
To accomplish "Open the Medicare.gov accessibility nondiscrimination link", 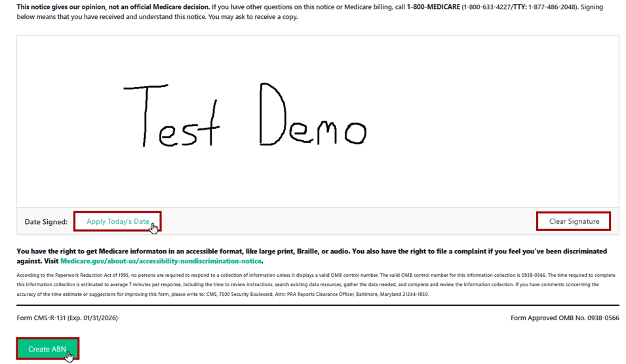I will coord(161,261).
